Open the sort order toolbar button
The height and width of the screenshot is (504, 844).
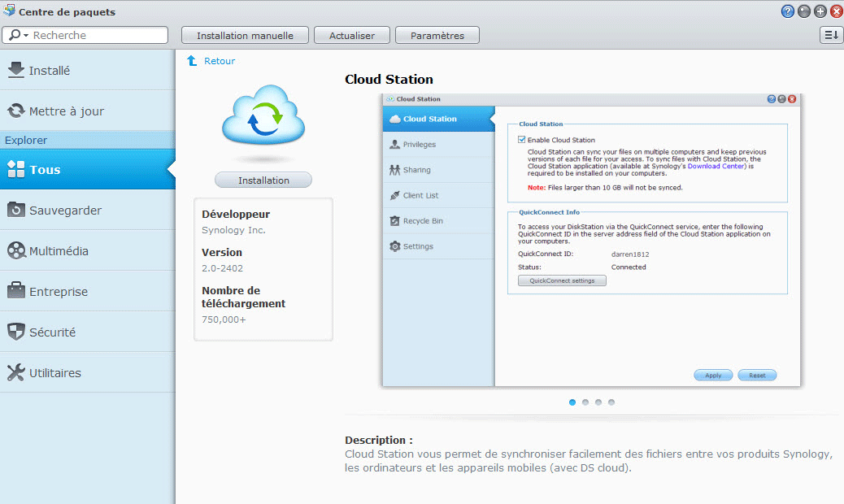coord(831,35)
